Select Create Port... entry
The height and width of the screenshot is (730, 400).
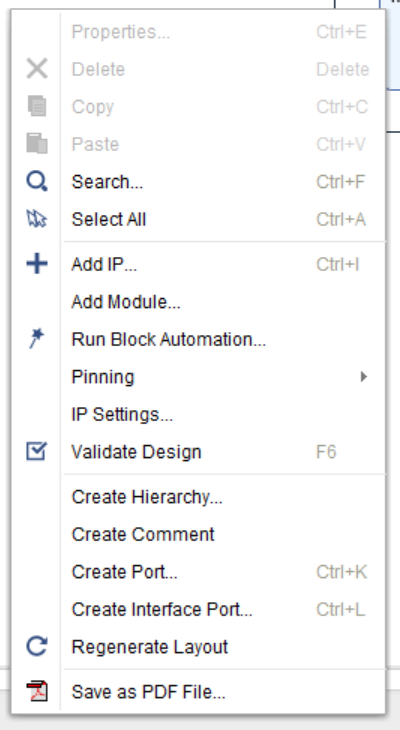pos(223,572)
